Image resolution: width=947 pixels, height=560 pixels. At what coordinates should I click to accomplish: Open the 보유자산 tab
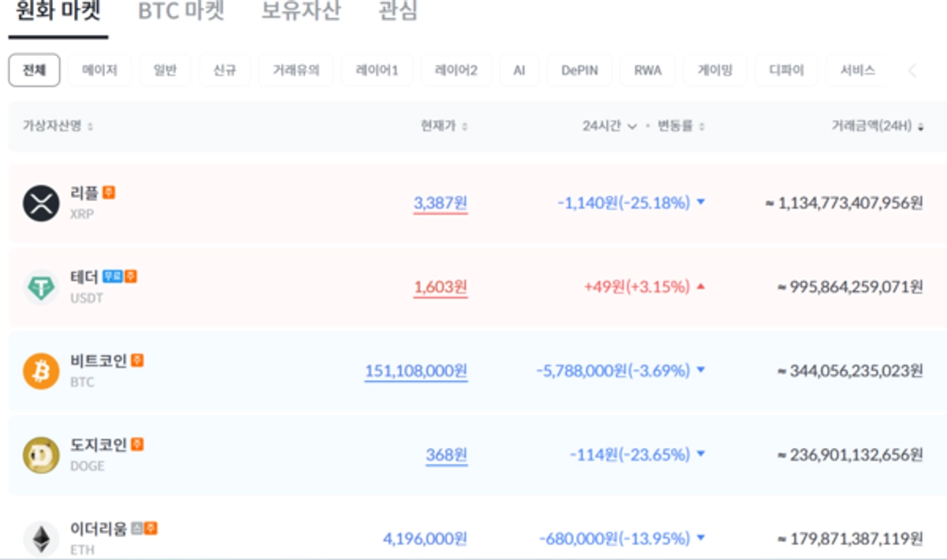click(x=301, y=12)
